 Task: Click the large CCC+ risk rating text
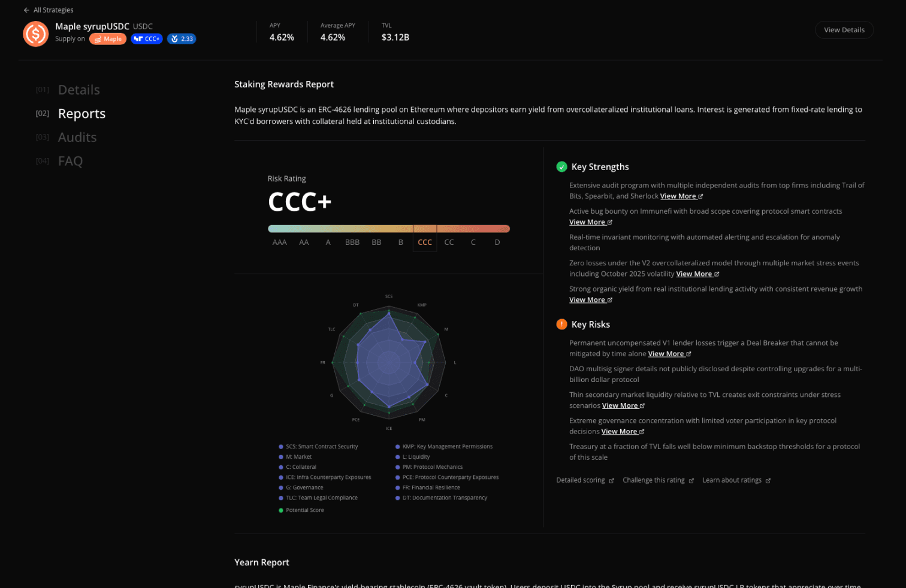[300, 202]
